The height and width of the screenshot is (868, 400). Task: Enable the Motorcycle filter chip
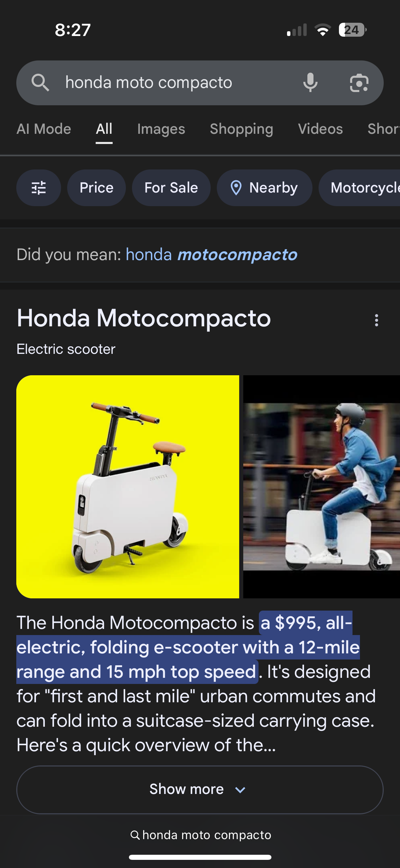360,188
